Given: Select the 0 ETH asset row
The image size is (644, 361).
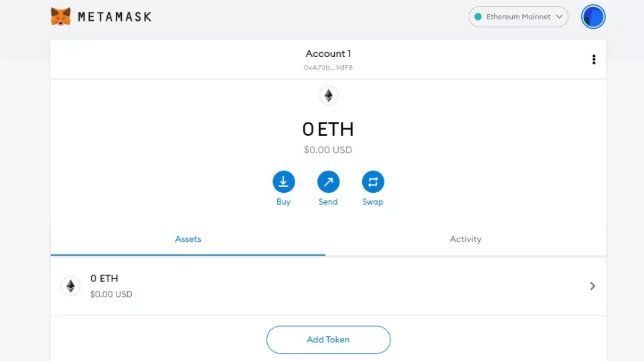Looking at the screenshot, I should 328,286.
